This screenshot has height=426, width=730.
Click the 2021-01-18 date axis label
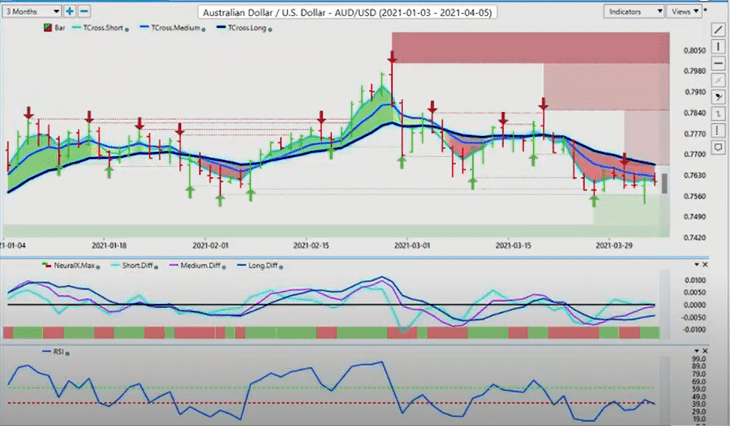coord(109,245)
